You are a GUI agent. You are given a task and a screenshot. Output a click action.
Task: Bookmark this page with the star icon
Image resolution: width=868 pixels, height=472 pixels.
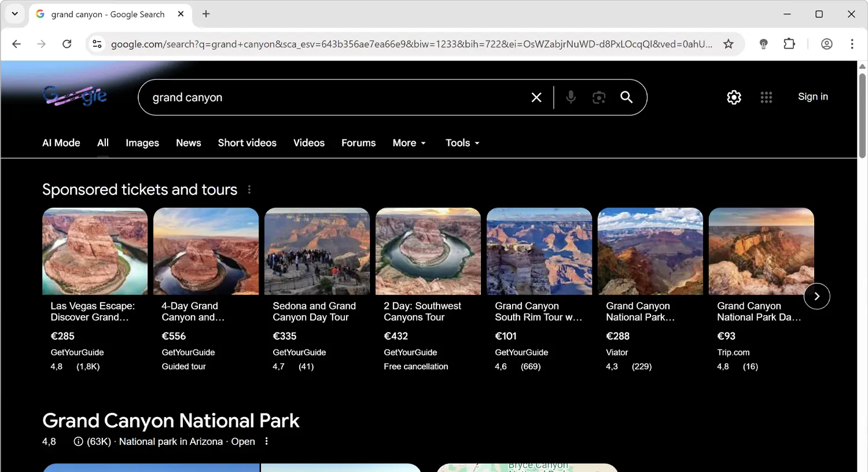[x=729, y=43]
